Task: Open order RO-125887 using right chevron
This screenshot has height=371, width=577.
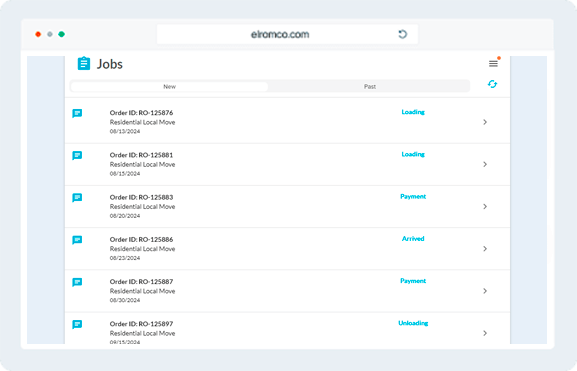Action: pyautogui.click(x=485, y=291)
